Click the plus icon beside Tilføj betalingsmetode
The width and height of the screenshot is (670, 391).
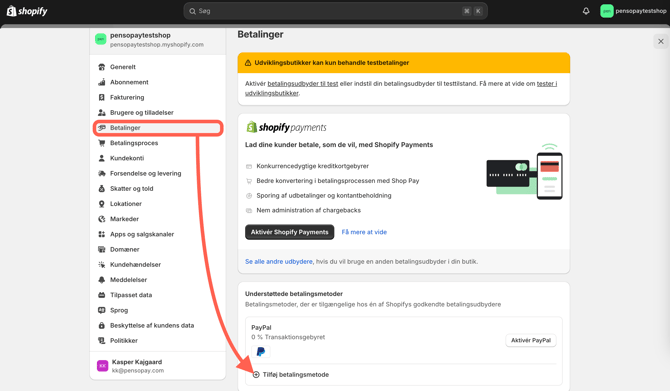point(256,374)
